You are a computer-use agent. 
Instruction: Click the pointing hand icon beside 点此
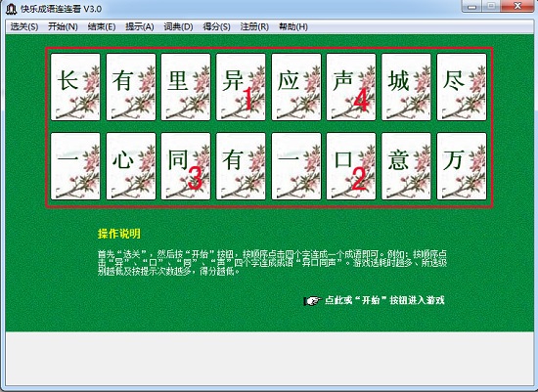point(312,301)
